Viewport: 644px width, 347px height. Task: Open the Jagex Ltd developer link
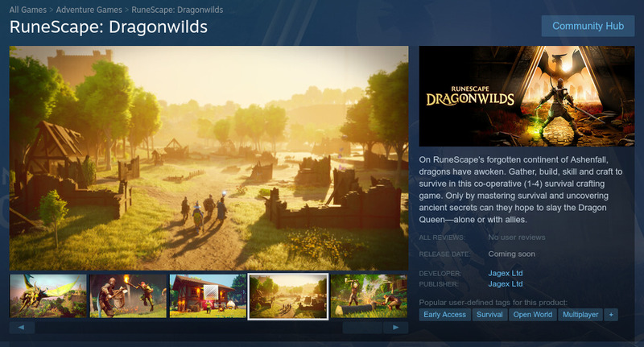tap(506, 273)
